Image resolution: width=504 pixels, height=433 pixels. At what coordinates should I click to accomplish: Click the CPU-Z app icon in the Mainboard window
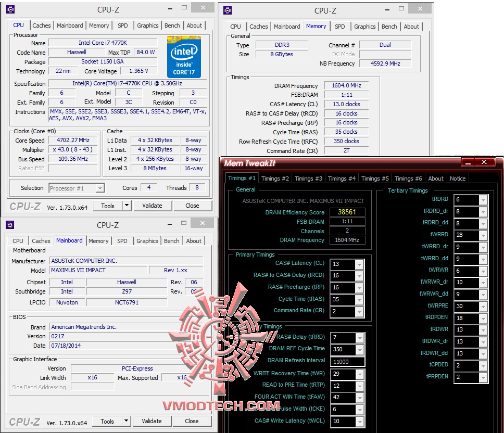click(10, 225)
